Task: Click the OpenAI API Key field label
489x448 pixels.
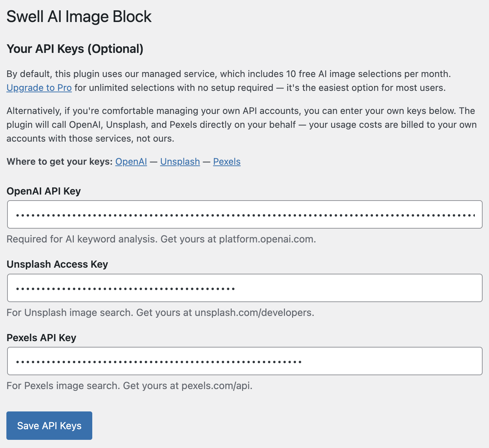Action: pos(44,191)
